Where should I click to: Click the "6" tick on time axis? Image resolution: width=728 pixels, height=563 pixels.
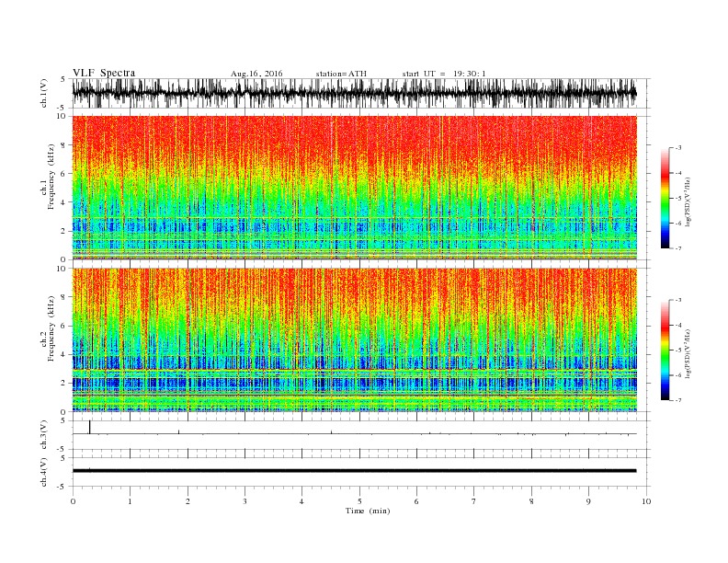coord(416,501)
